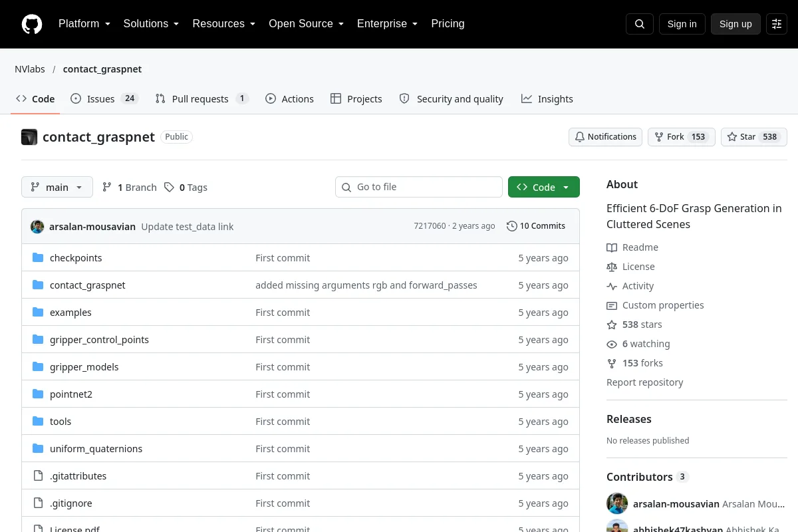The width and height of the screenshot is (798, 532).
Task: Click 'added missing arguments rgb and forward_passes' commit
Action: tap(366, 285)
